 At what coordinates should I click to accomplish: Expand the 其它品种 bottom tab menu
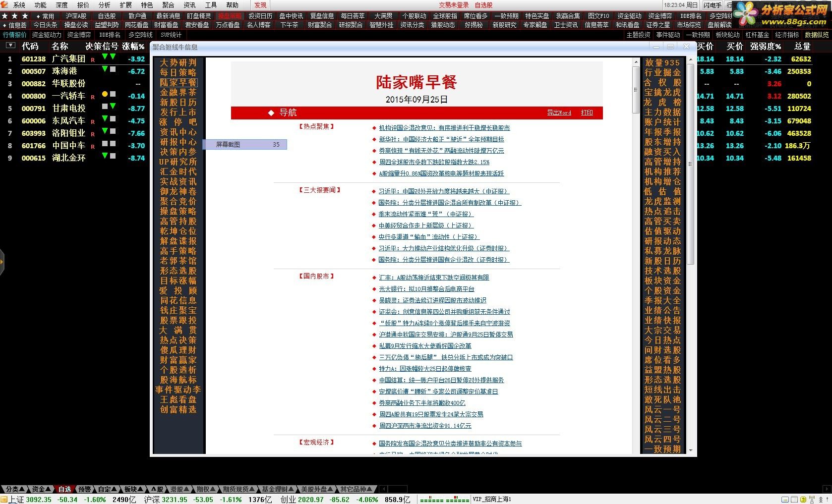[355, 489]
